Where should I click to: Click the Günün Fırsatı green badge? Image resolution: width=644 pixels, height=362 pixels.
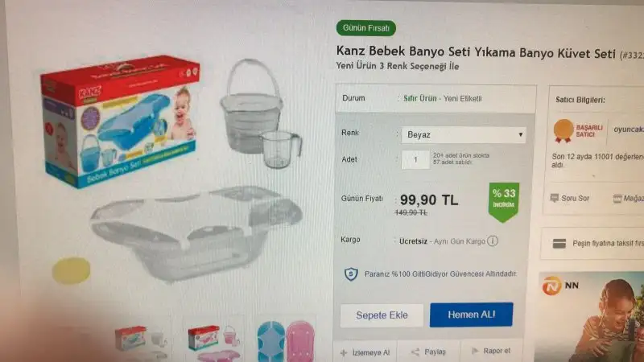[366, 28]
